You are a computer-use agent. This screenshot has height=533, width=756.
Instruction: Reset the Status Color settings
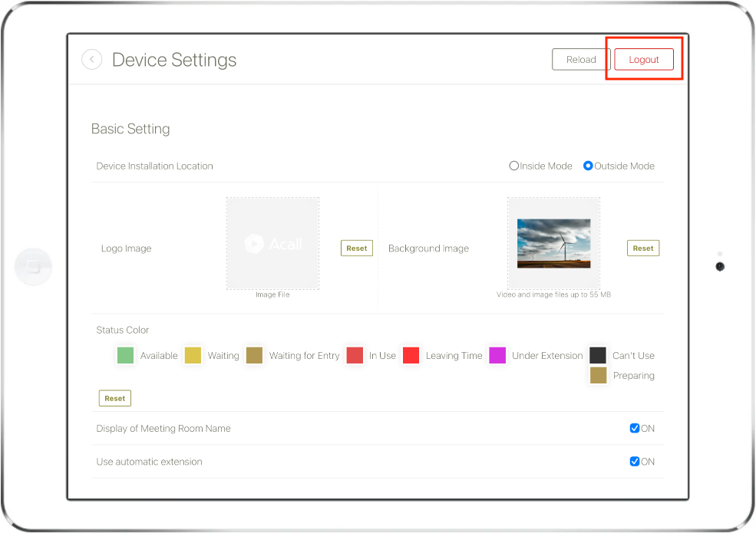coord(115,399)
